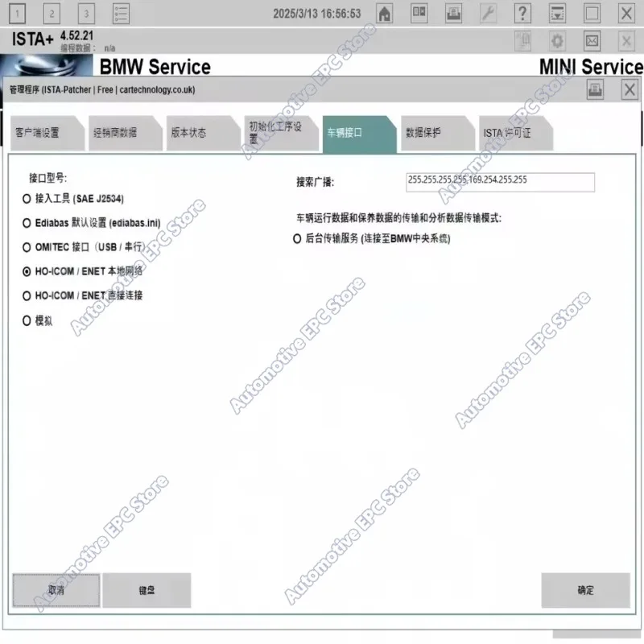Click the empty window square icon in top bar
Image resolution: width=644 pixels, height=644 pixels.
click(592, 14)
